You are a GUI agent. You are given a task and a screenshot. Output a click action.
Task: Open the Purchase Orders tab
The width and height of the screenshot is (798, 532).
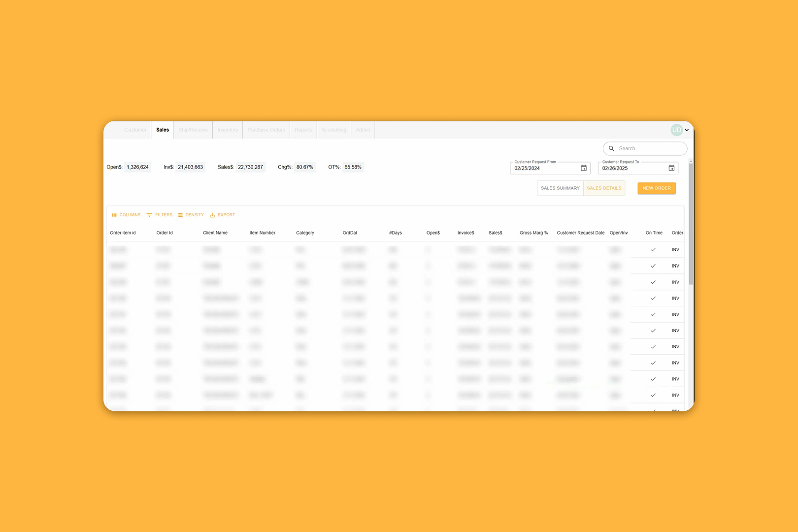click(266, 130)
